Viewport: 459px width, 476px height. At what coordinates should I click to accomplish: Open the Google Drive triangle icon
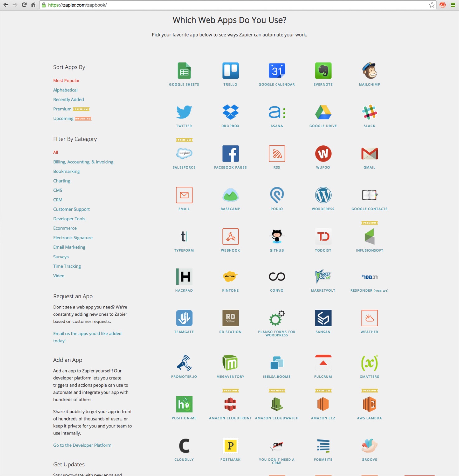(323, 112)
